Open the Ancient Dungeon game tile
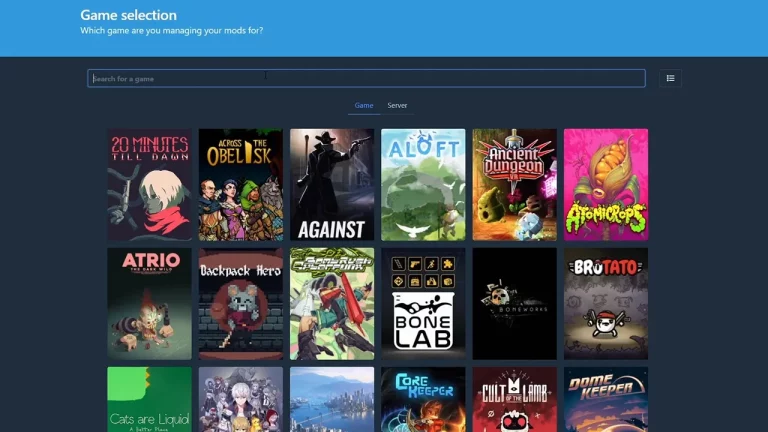The width and height of the screenshot is (768, 432). point(514,184)
